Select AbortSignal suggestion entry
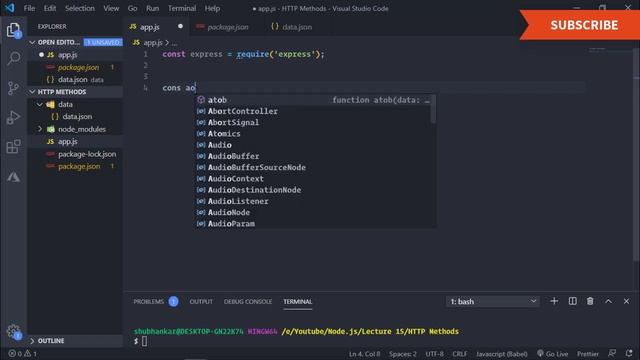This screenshot has height=360, width=640. pyautogui.click(x=313, y=122)
